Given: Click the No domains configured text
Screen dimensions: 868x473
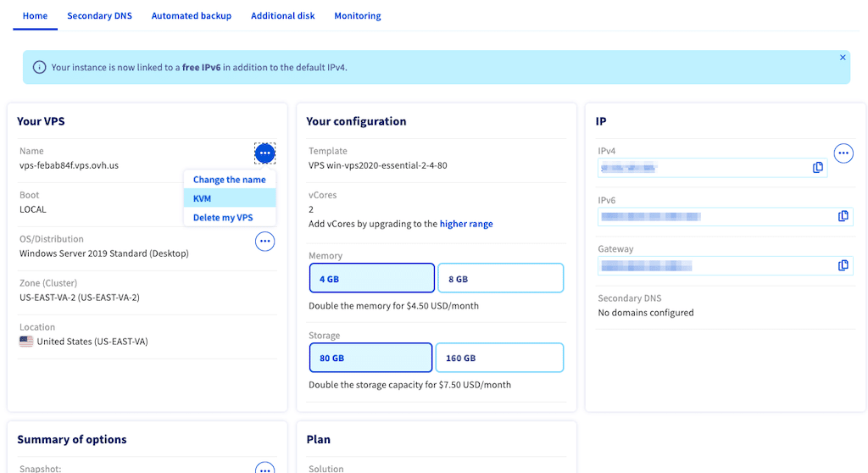Looking at the screenshot, I should click(x=645, y=313).
